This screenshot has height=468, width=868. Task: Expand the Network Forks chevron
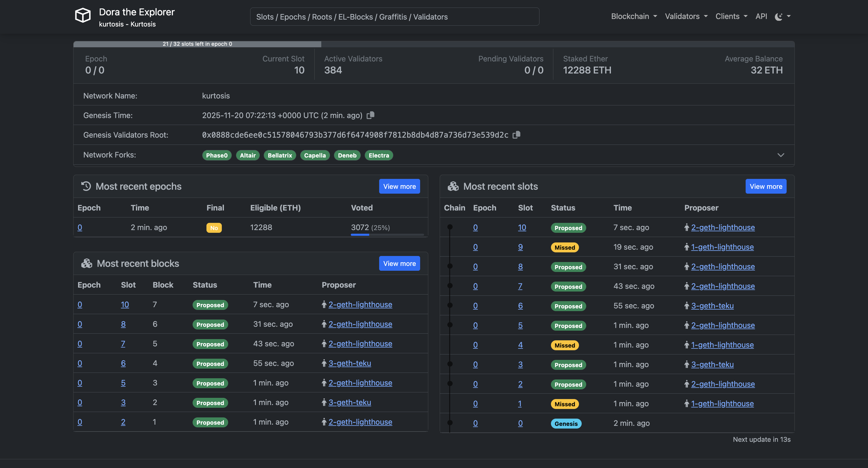click(x=781, y=155)
